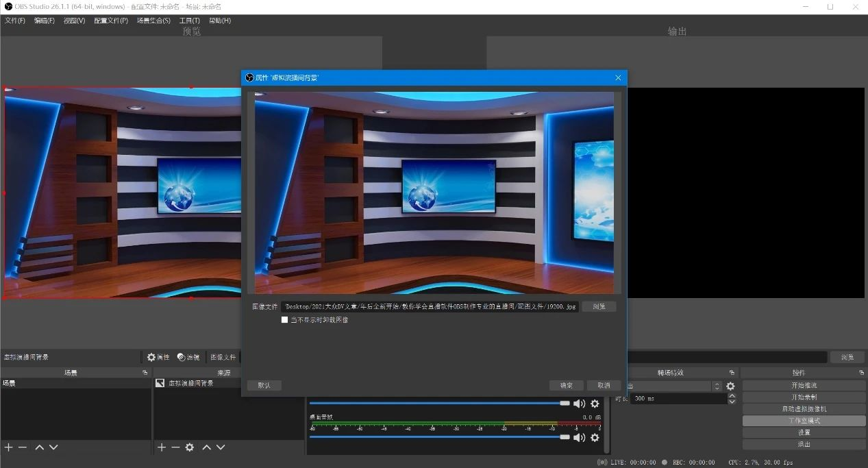Move the scene up with the arrow
The width and height of the screenshot is (868, 468).
[39, 447]
